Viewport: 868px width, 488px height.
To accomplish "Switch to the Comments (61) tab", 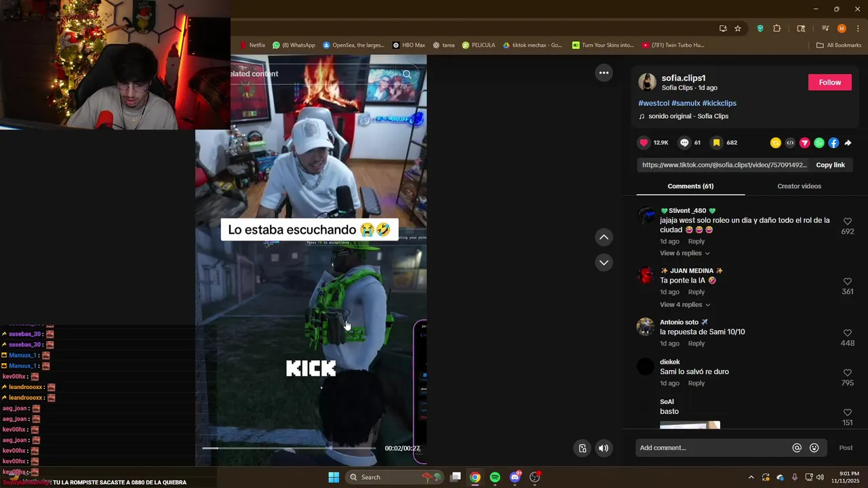I will pos(690,186).
